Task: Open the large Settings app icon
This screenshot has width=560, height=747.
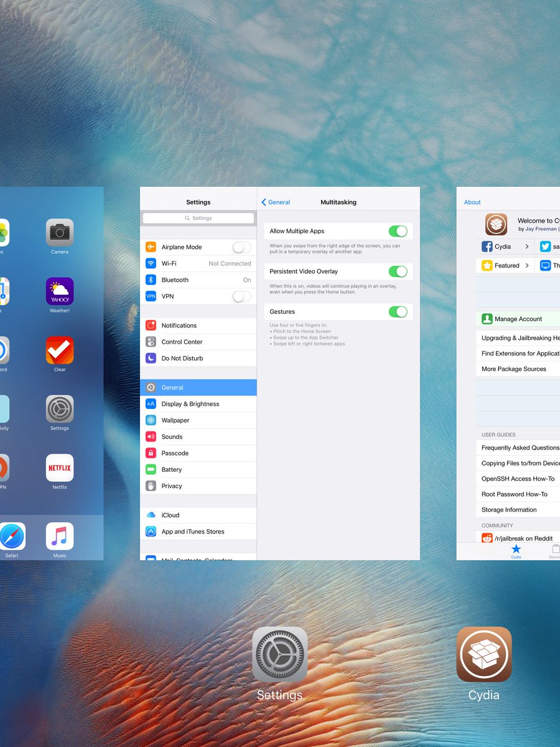Action: tap(279, 654)
